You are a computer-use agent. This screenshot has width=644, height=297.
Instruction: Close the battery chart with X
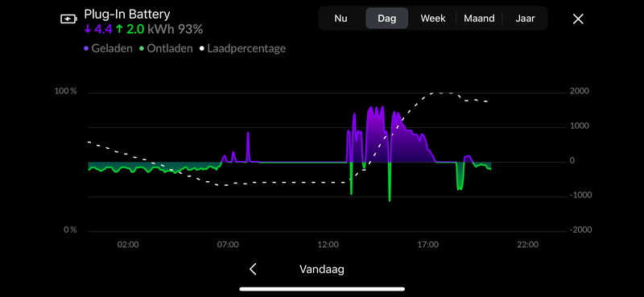click(578, 19)
